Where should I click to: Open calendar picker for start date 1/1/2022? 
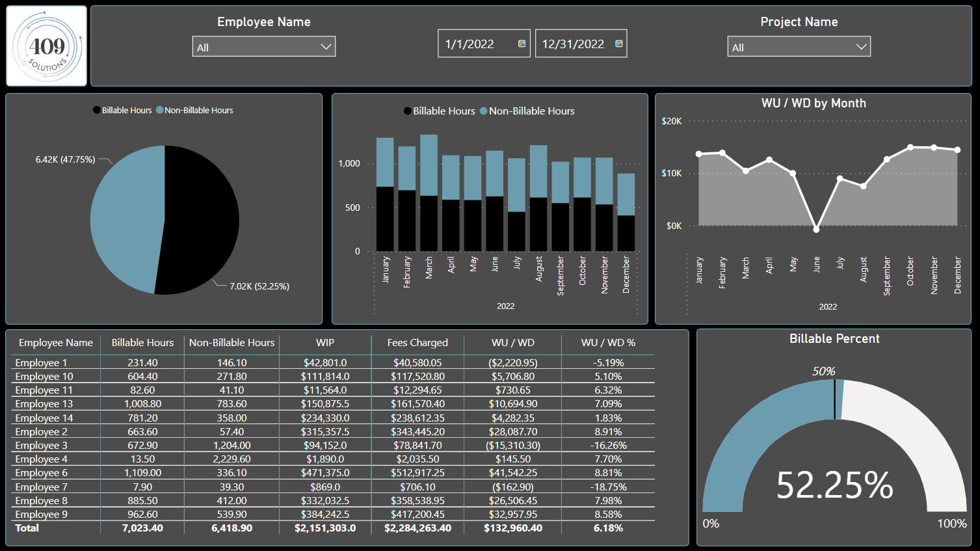522,44
